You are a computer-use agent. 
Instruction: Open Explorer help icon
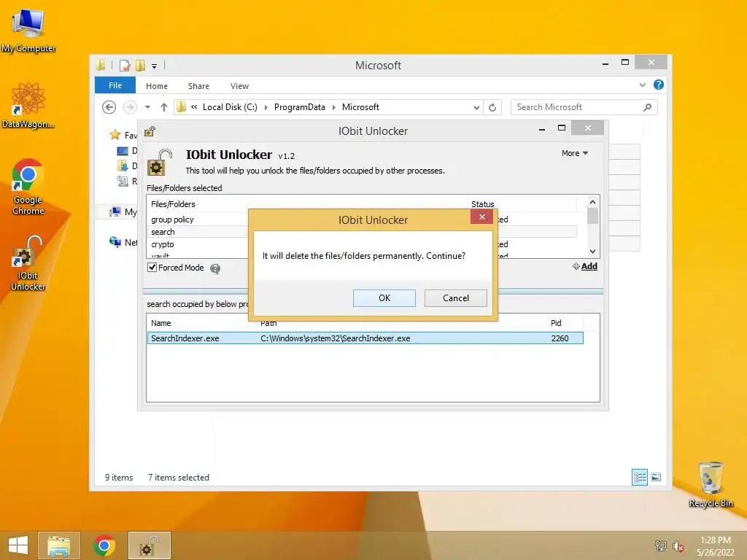[659, 85]
